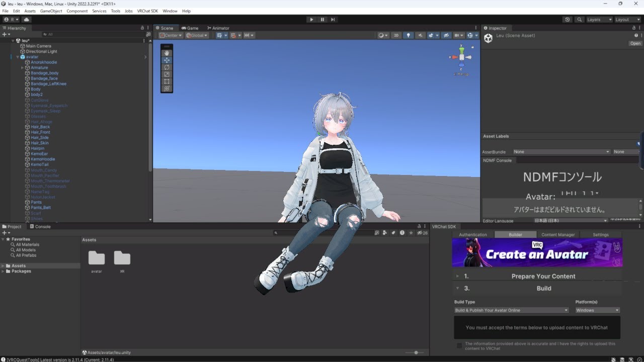Open the AssetBundle None dropdown
644x362 pixels.
(x=561, y=152)
